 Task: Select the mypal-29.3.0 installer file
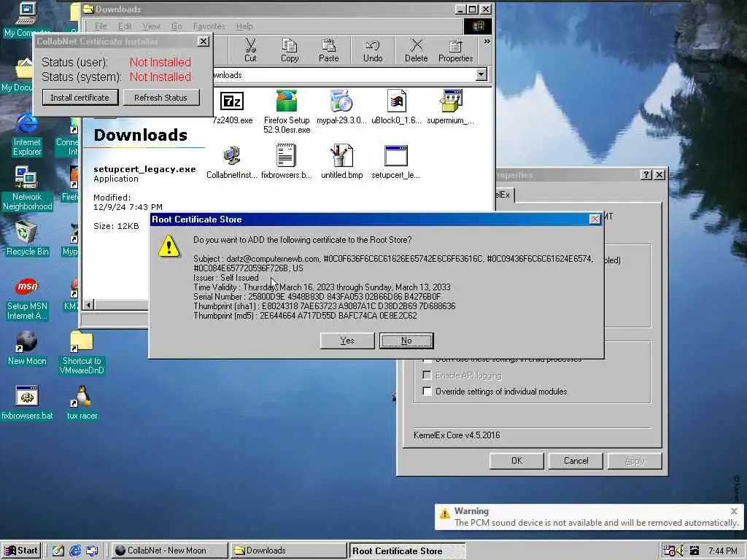click(x=341, y=107)
